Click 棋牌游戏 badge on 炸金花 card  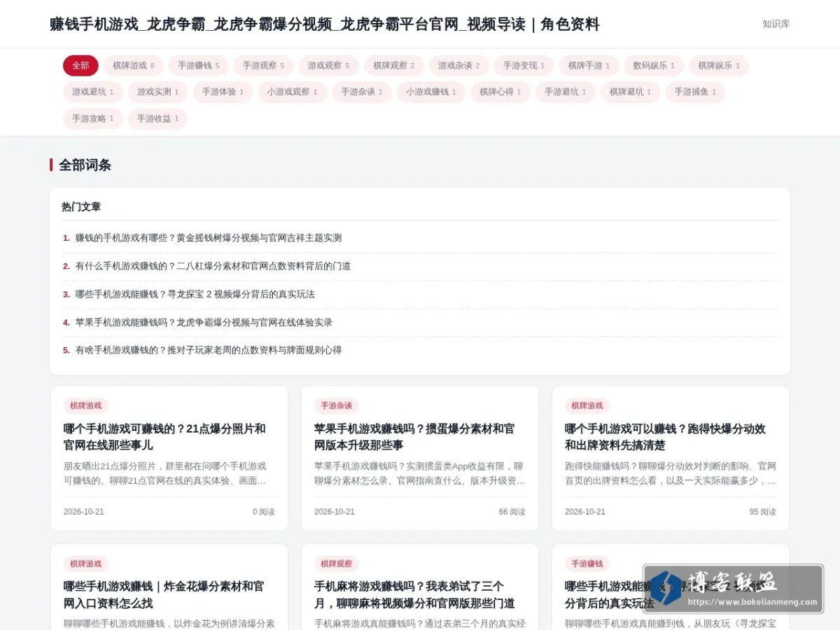click(x=86, y=563)
